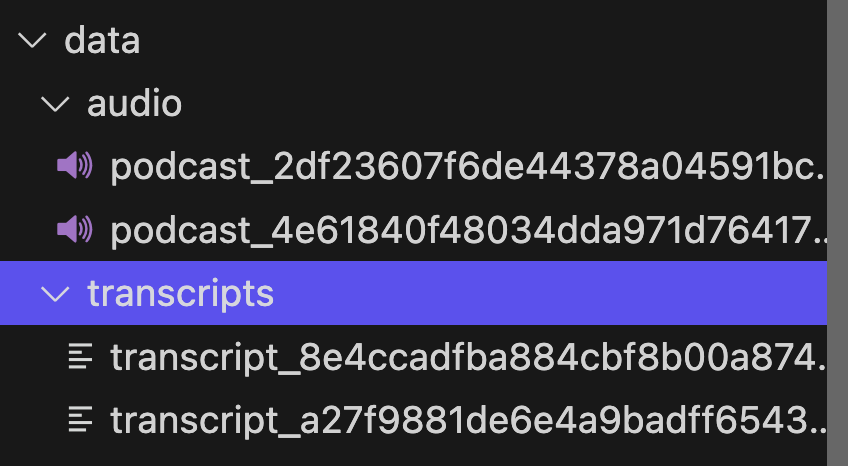Click the text file icon for transcript_a27f9881de6e4a9badff6543

81,420
